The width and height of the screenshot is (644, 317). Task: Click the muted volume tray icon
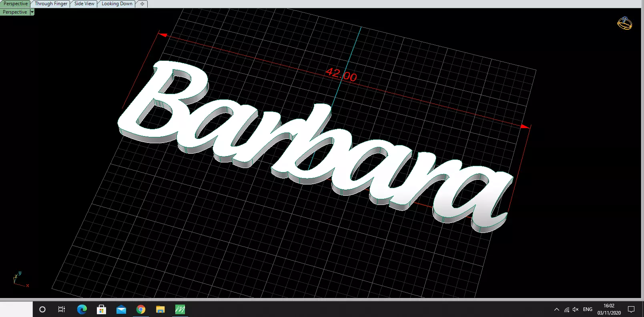coord(576,309)
